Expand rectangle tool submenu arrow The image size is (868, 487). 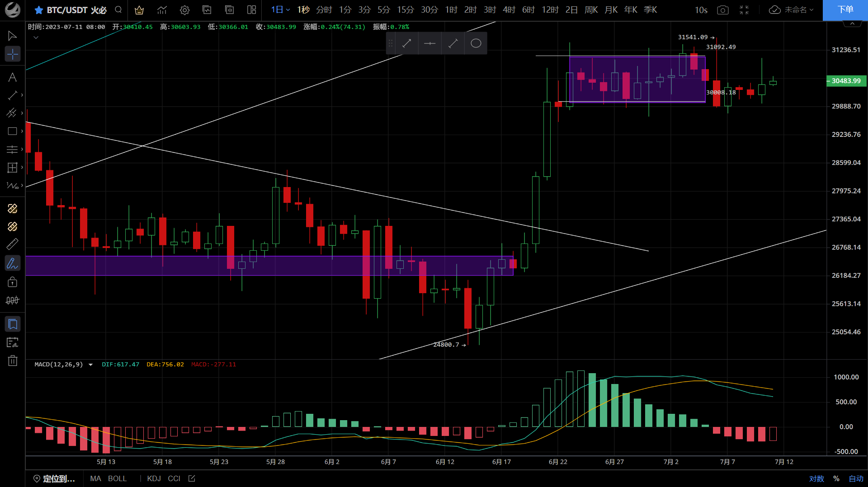pos(22,131)
